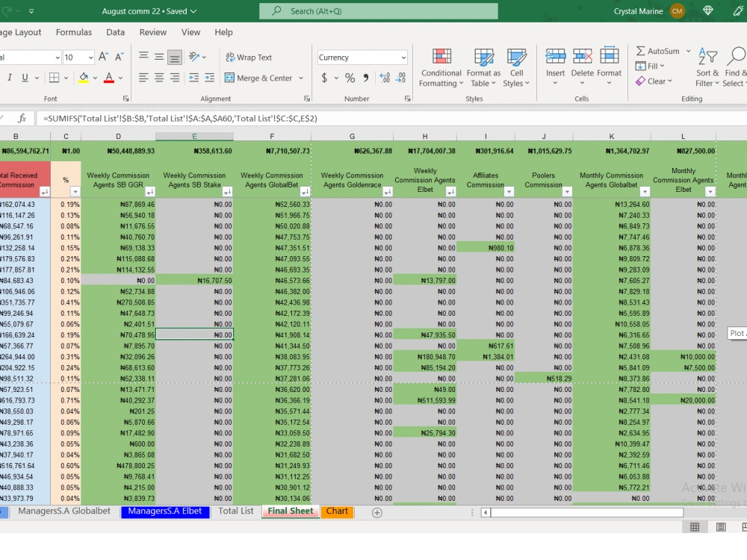Align text left

point(143,78)
